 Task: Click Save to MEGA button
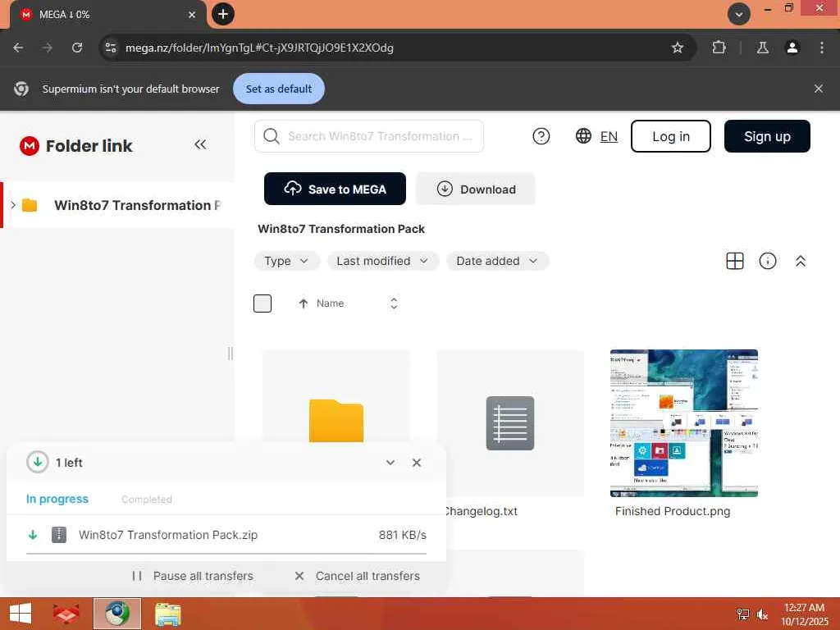[335, 189]
